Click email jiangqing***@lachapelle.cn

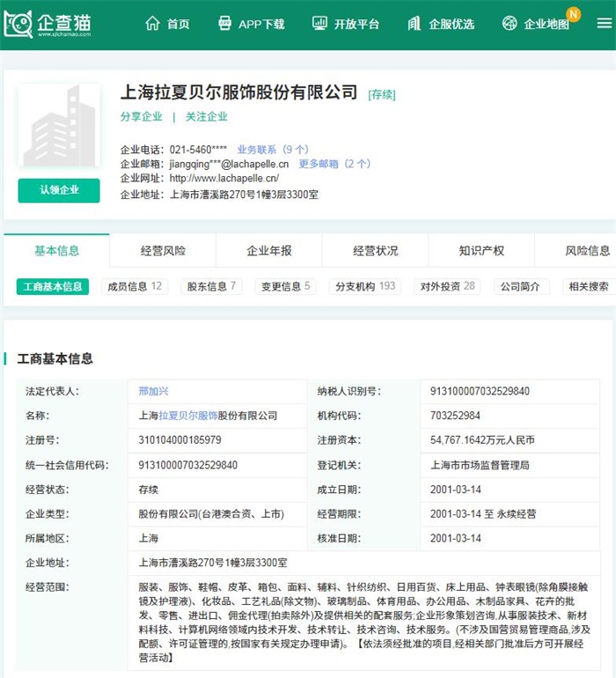coord(229,164)
